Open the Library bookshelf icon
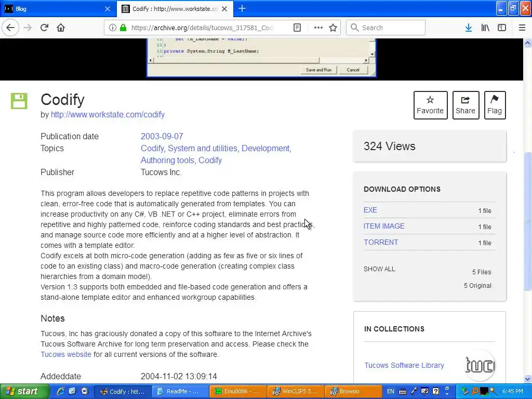Screen dimensions: 532x399 [485, 28]
